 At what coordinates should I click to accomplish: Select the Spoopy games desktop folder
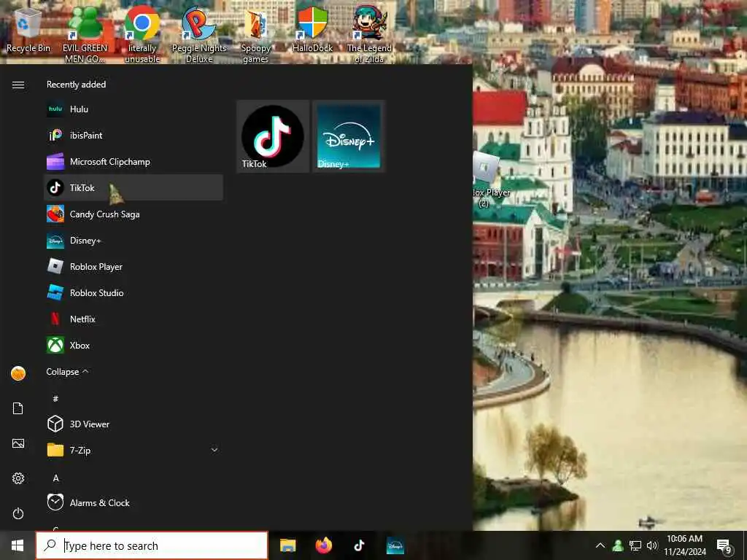[x=256, y=36]
